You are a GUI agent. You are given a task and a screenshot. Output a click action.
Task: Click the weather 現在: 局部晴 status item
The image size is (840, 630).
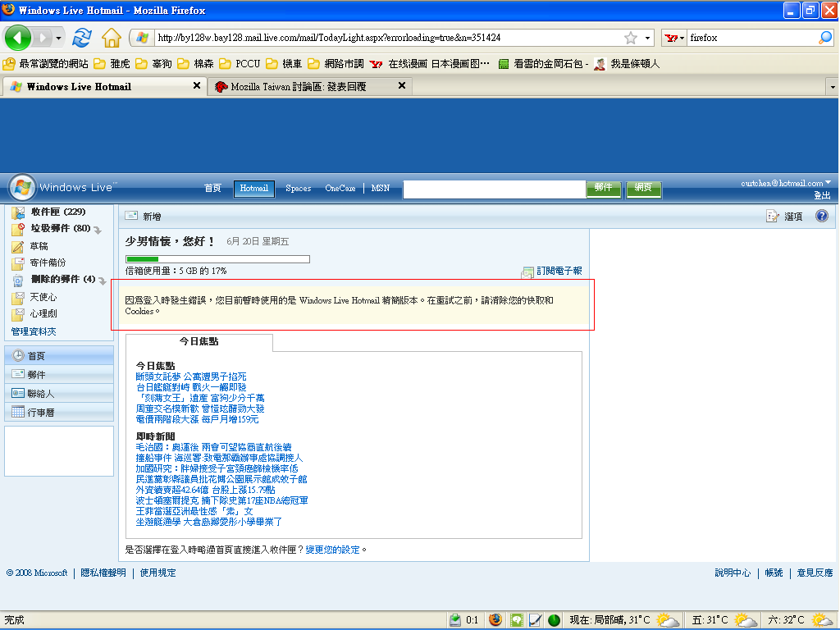[x=624, y=620]
